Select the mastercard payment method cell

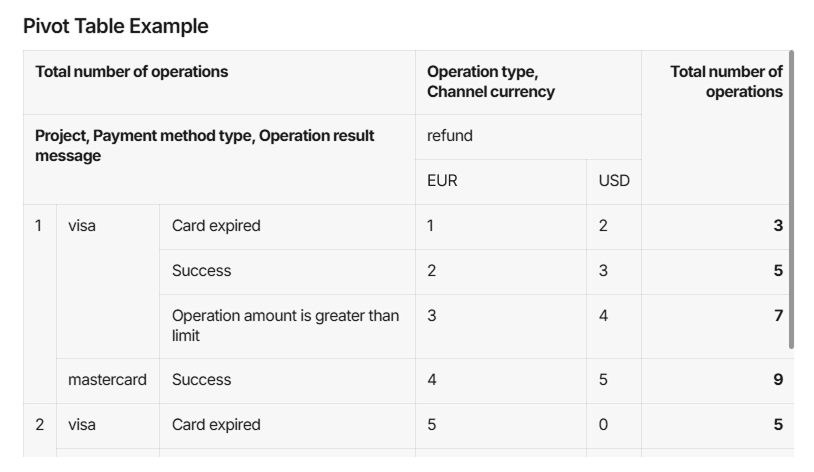click(x=107, y=381)
